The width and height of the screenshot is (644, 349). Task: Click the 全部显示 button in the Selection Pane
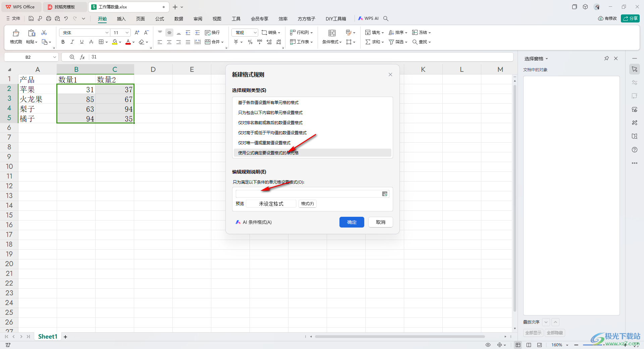tap(533, 333)
